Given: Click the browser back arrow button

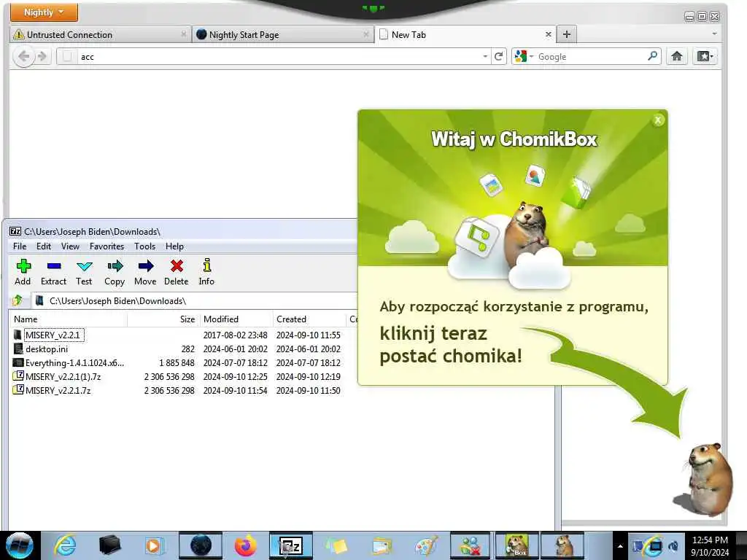Looking at the screenshot, I should (23, 57).
